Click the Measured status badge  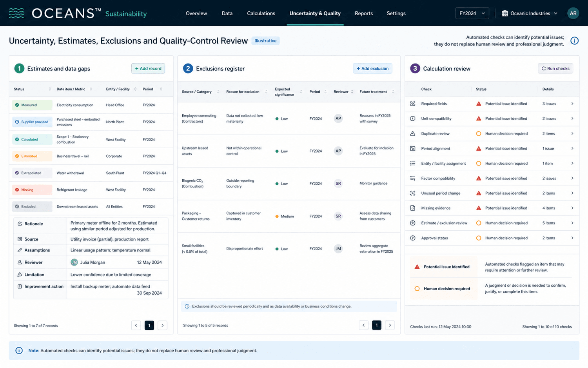tap(32, 105)
